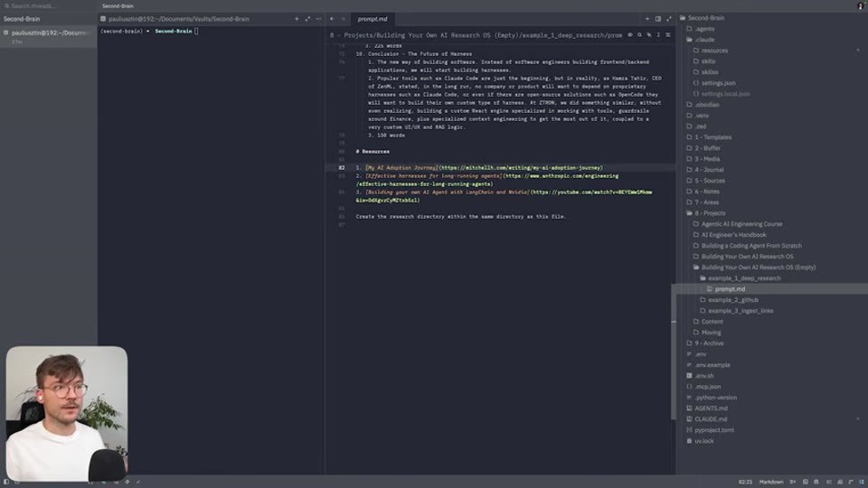Click line '10. Conclusion - The Future of Harness'

[413, 54]
